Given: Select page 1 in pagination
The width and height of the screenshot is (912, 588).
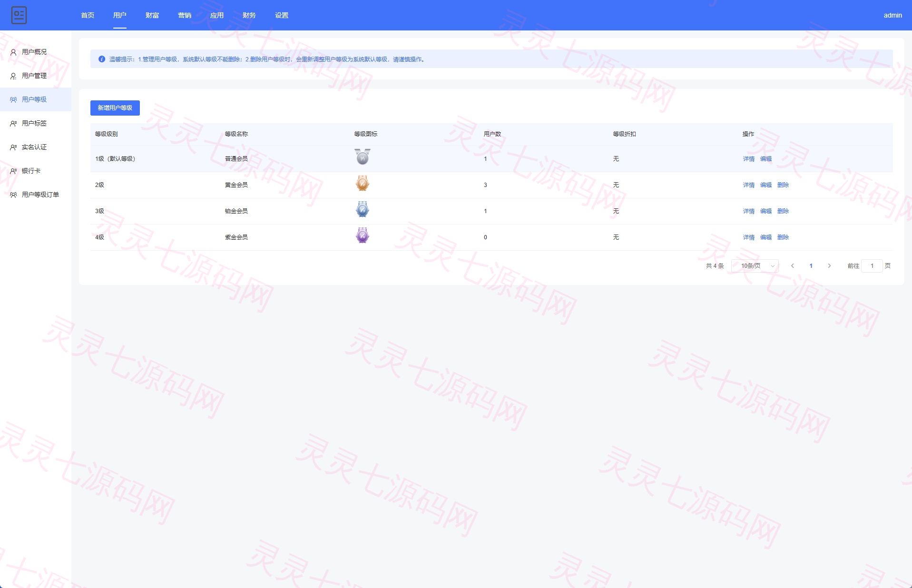Looking at the screenshot, I should point(811,266).
